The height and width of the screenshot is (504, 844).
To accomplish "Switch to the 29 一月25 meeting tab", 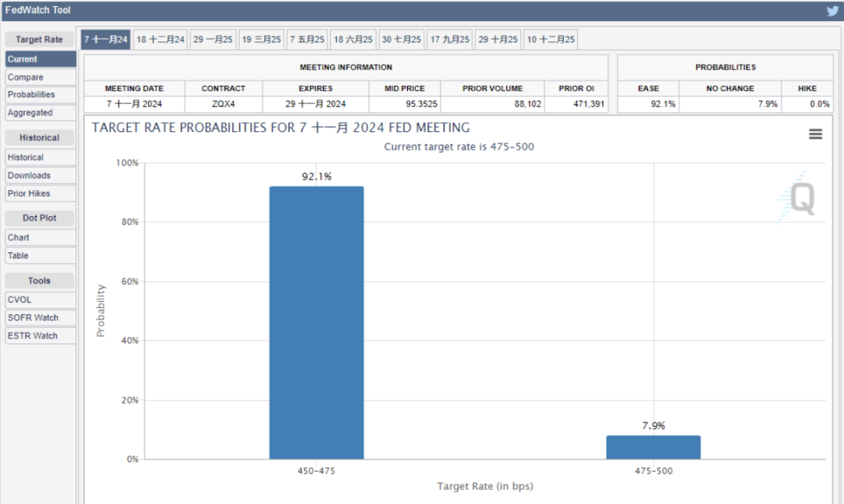I will tap(213, 39).
